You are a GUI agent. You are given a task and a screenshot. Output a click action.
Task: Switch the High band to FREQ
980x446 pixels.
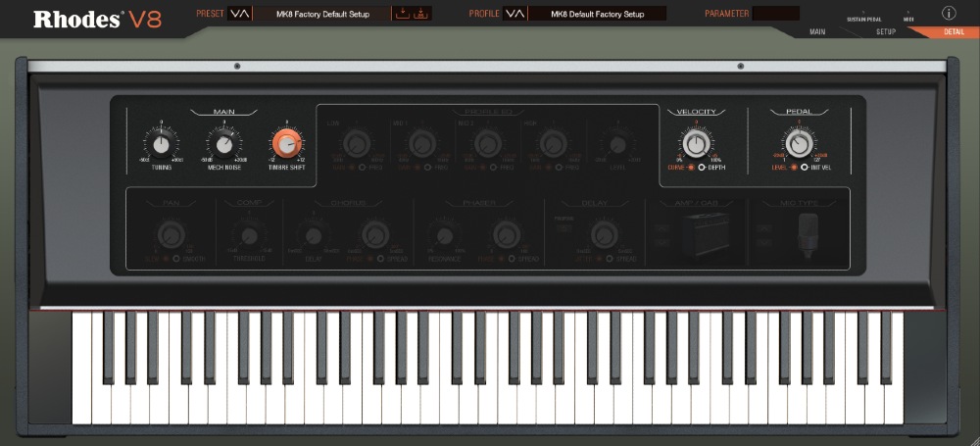(566, 168)
